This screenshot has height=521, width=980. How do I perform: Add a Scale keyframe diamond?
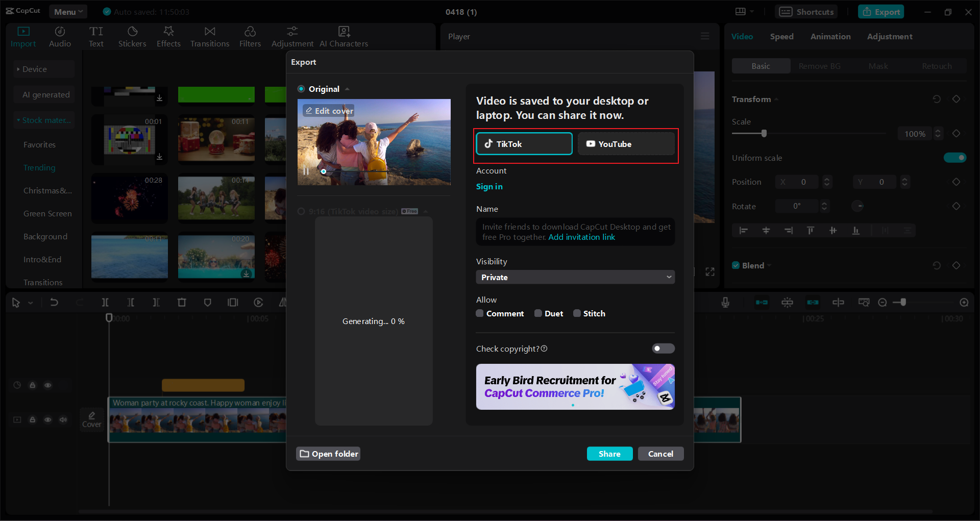(957, 134)
